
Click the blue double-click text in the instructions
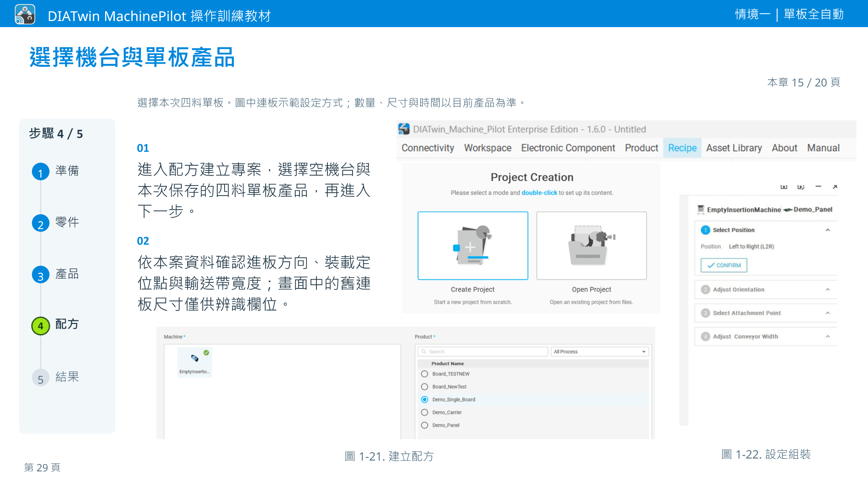point(539,193)
